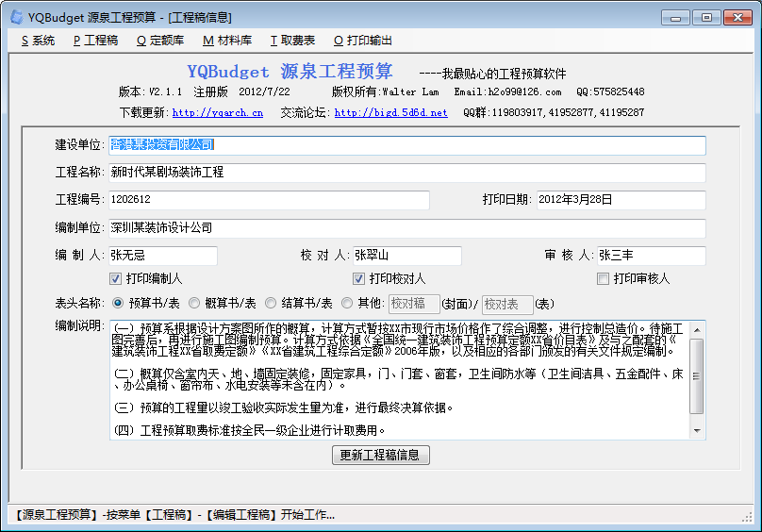Uncheck the 打印编制人 checkbox
The height and width of the screenshot is (532, 762).
click(115, 278)
